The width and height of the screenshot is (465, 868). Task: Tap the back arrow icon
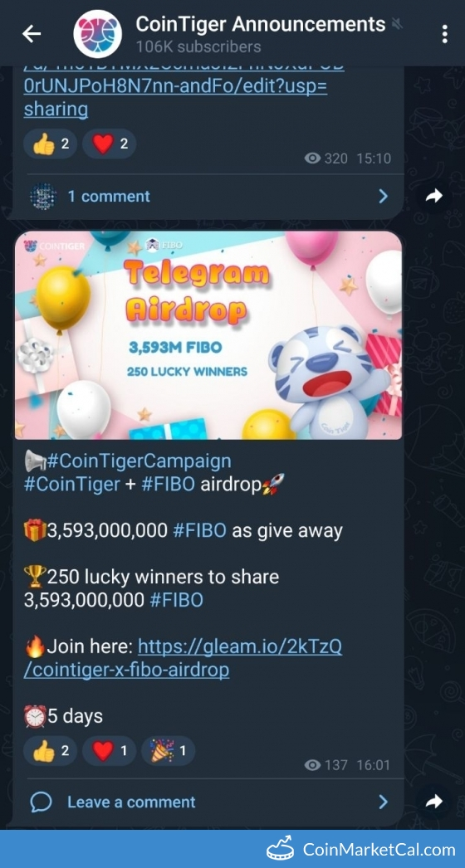click(x=32, y=34)
